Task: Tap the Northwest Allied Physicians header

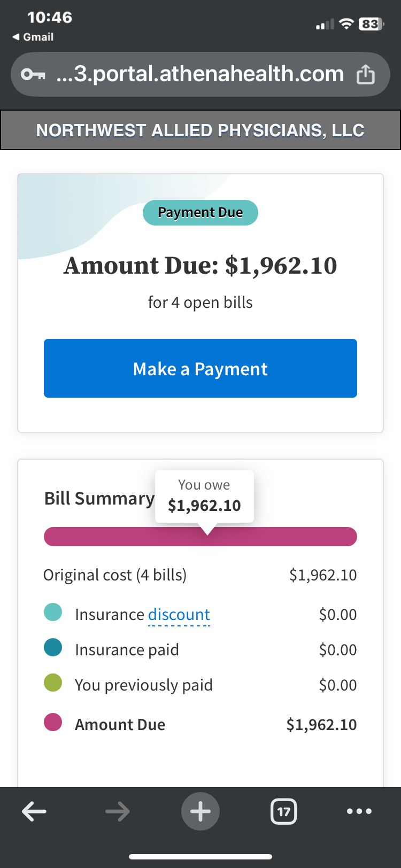Action: [200, 130]
